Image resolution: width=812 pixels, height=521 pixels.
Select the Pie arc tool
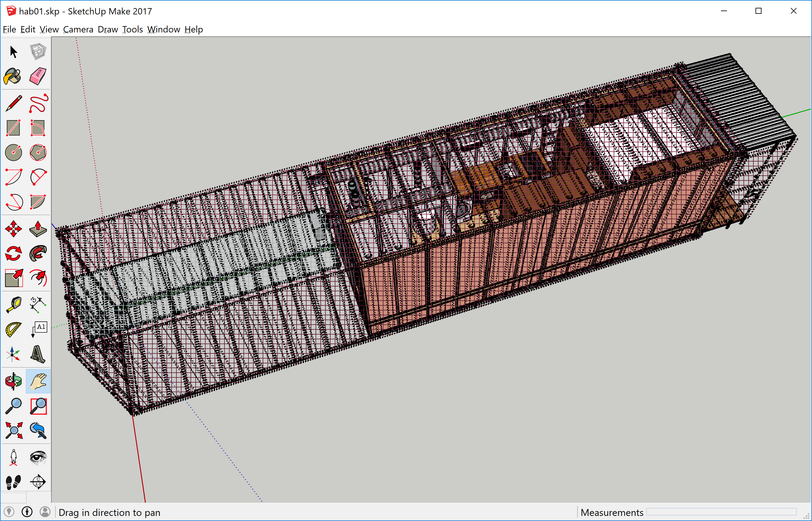(38, 202)
